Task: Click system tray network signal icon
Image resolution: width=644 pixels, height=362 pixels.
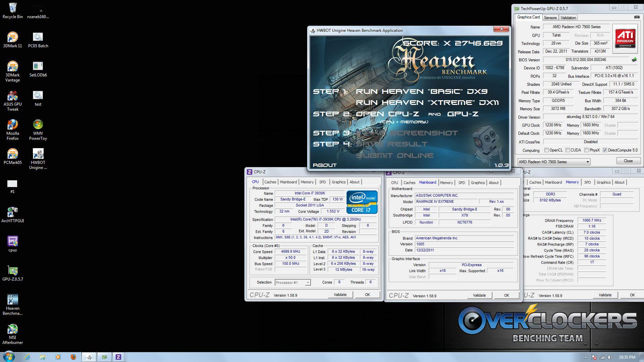Action: (x=602, y=357)
